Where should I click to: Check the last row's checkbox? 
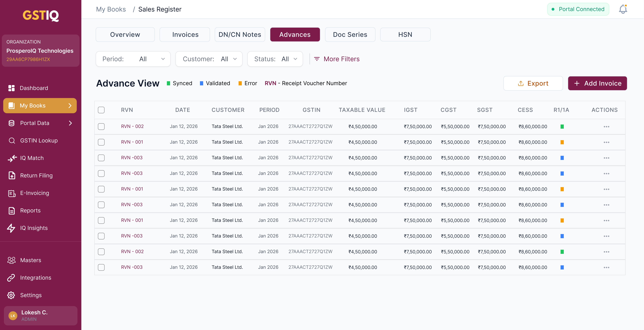101,267
